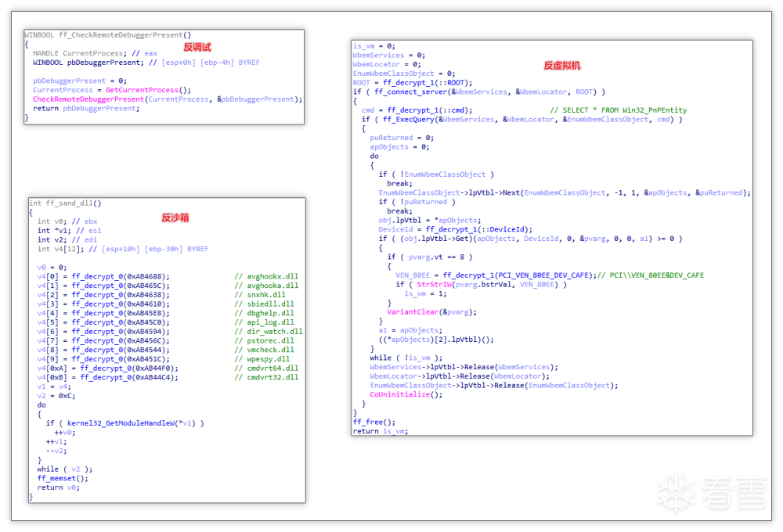Click the pstorec.dll comment
This screenshot has width=783, height=532.
(x=265, y=341)
